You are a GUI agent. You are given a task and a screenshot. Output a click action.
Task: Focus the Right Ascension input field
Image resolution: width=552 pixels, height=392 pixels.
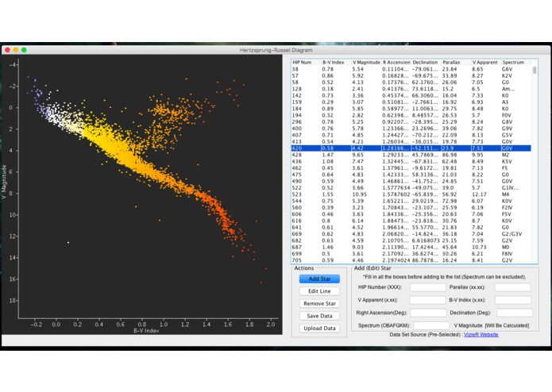[x=428, y=313]
